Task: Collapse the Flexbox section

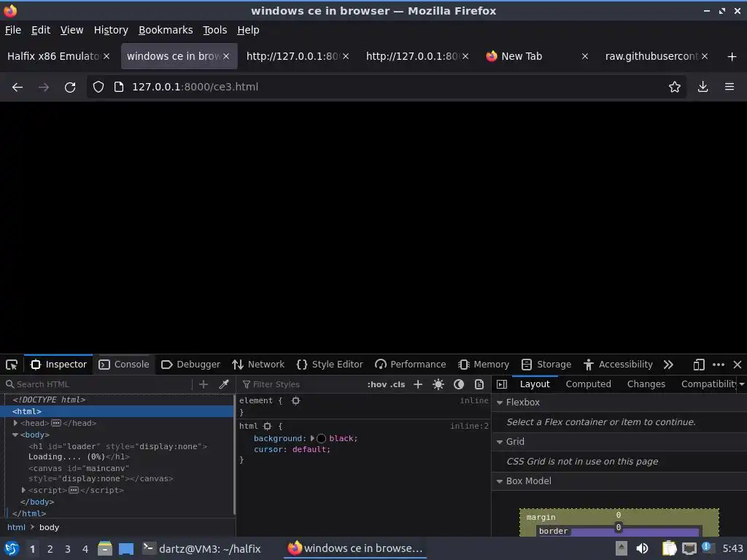Action: pos(500,402)
